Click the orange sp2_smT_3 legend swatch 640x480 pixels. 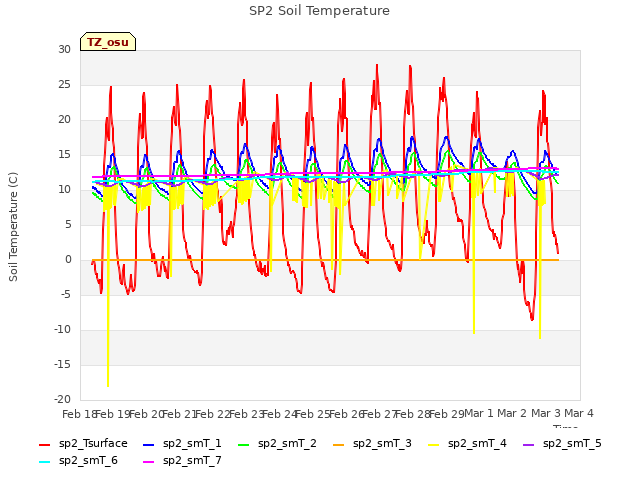(x=339, y=444)
